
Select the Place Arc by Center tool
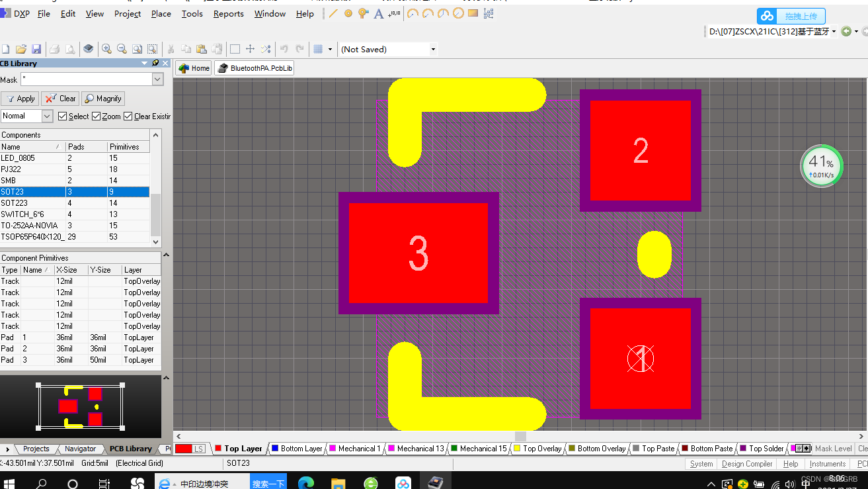(413, 13)
